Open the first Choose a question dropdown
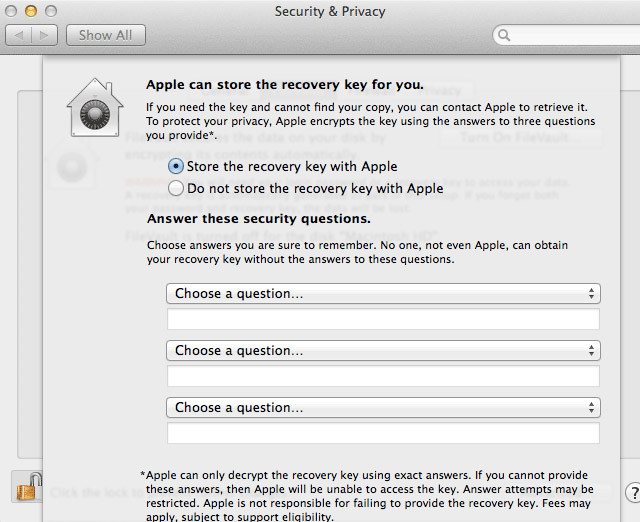The image size is (640, 522). [x=383, y=293]
